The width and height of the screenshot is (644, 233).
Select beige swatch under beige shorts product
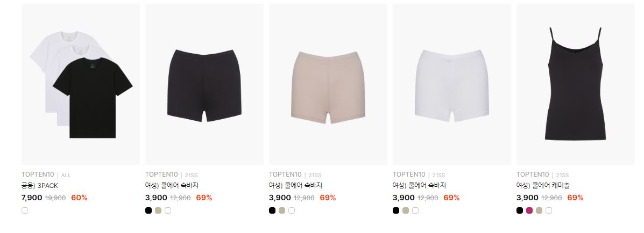click(x=282, y=210)
